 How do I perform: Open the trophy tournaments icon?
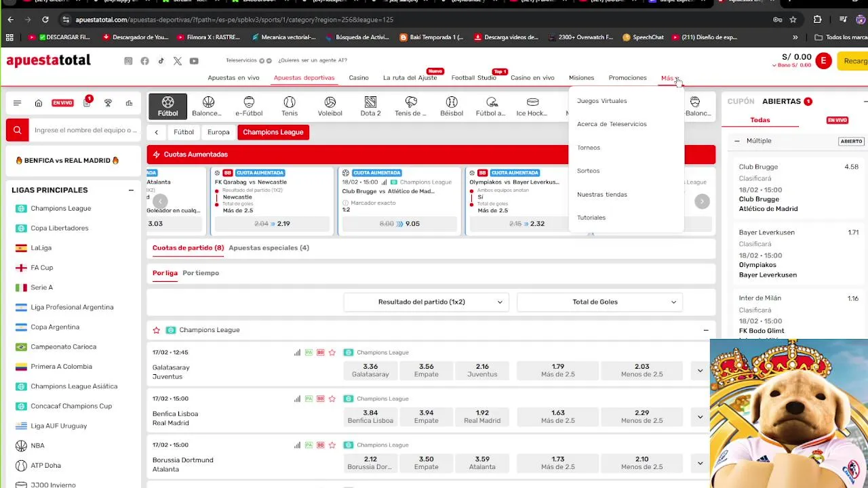pyautogui.click(x=108, y=103)
